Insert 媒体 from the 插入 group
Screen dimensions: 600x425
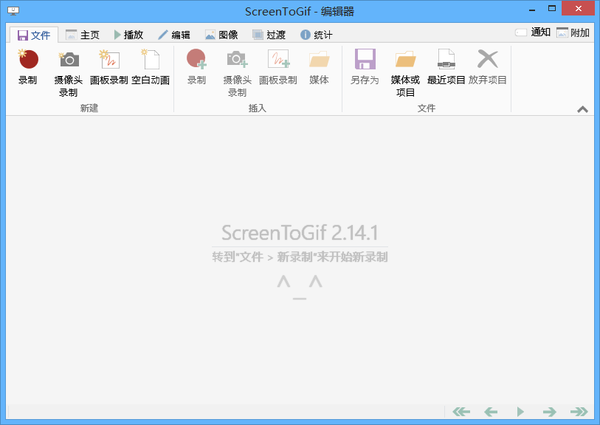319,67
